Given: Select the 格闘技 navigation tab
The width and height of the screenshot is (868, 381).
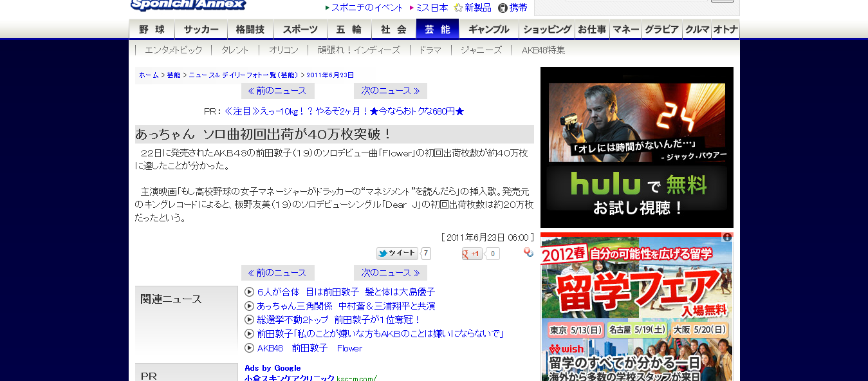Looking at the screenshot, I should coord(250,30).
